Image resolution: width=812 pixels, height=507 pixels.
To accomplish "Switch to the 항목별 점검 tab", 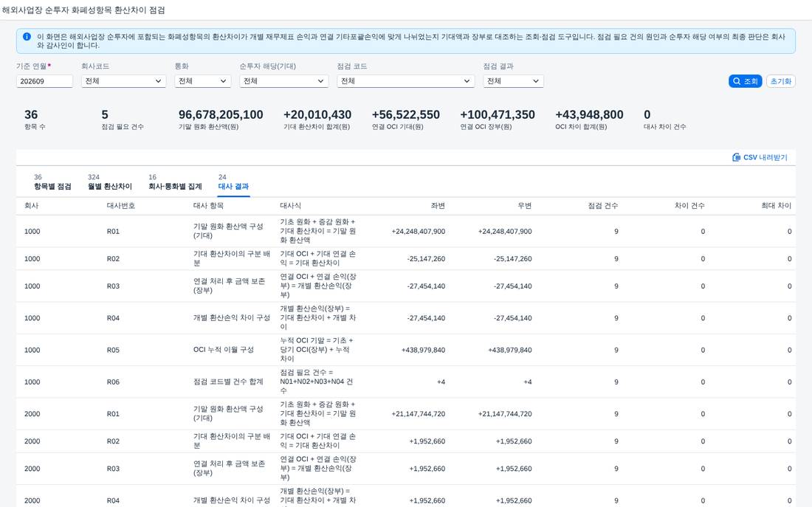I will click(52, 182).
